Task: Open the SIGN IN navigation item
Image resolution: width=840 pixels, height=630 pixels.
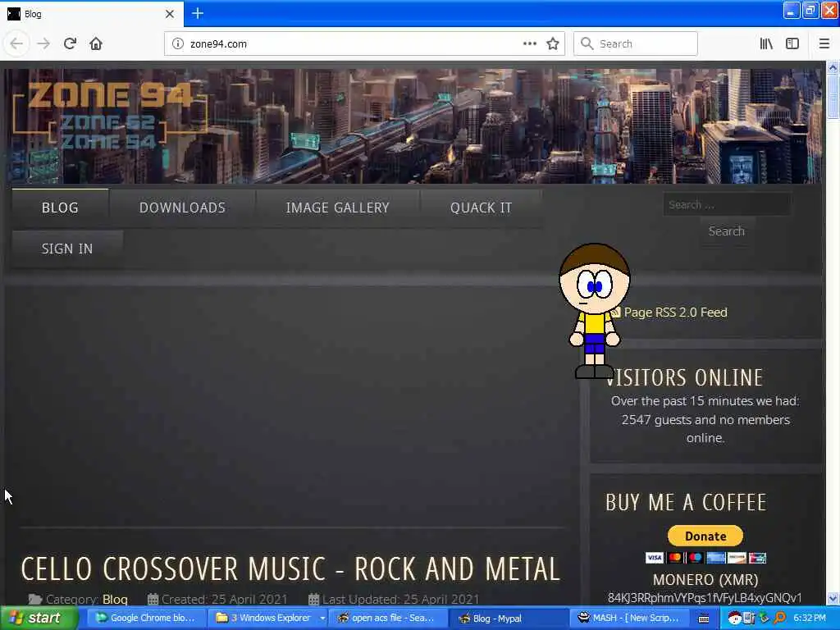Action: [67, 249]
